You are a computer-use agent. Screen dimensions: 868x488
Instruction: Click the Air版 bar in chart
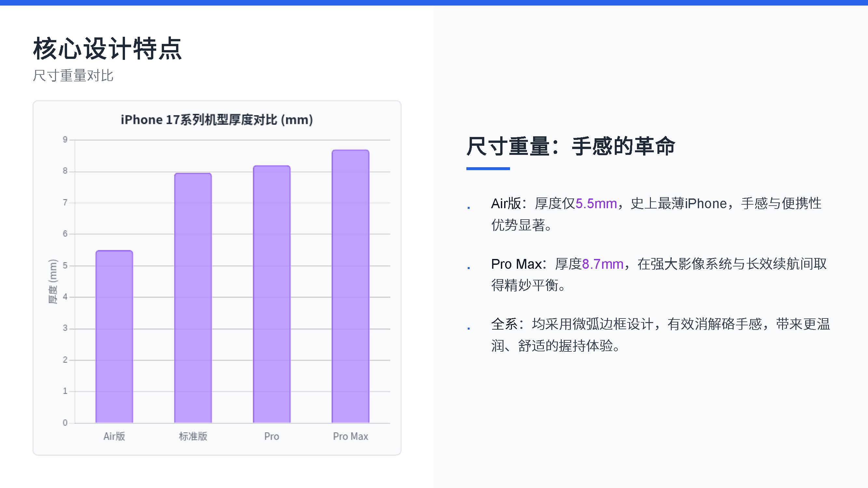pyautogui.click(x=114, y=337)
